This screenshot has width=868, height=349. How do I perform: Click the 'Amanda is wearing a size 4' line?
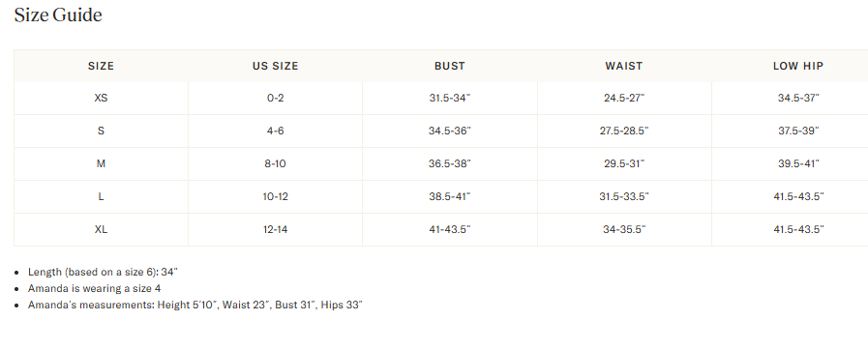pyautogui.click(x=94, y=288)
